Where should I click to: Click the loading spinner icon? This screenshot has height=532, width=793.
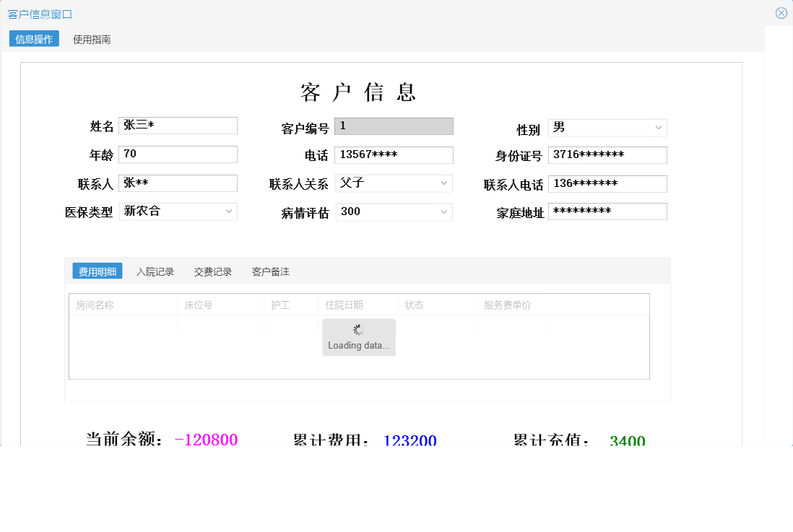click(x=358, y=329)
